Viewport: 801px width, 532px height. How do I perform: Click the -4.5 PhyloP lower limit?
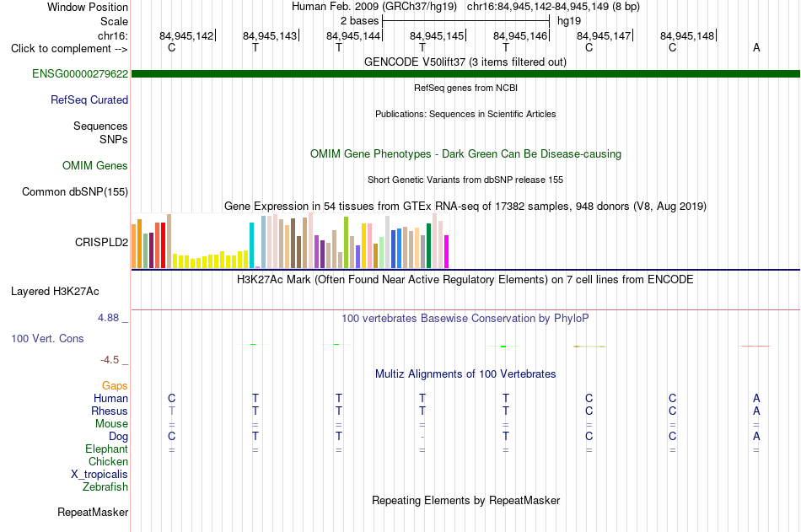[x=110, y=360]
